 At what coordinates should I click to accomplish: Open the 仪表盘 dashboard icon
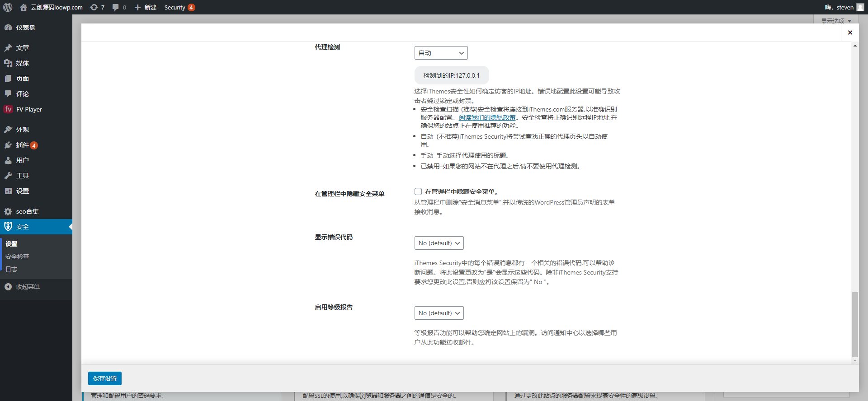point(8,28)
